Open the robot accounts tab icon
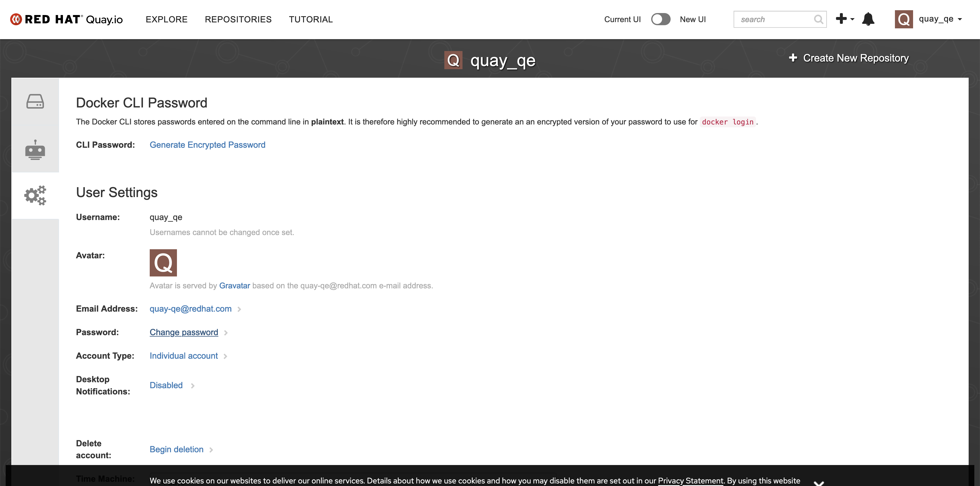This screenshot has height=486, width=980. click(35, 150)
